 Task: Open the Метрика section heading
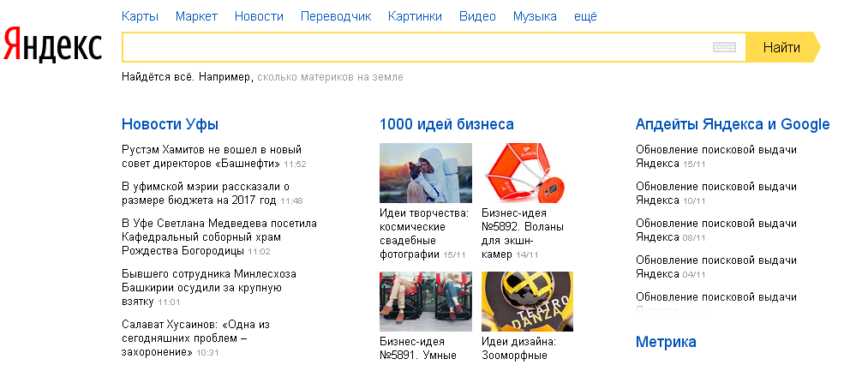(666, 342)
